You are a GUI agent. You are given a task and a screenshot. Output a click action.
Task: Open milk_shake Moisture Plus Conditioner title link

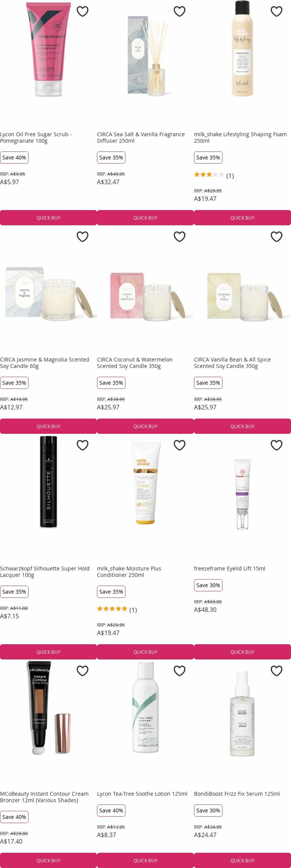(129, 571)
